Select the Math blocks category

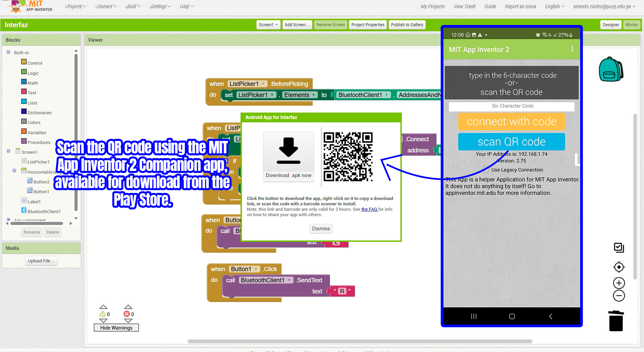[30, 82]
